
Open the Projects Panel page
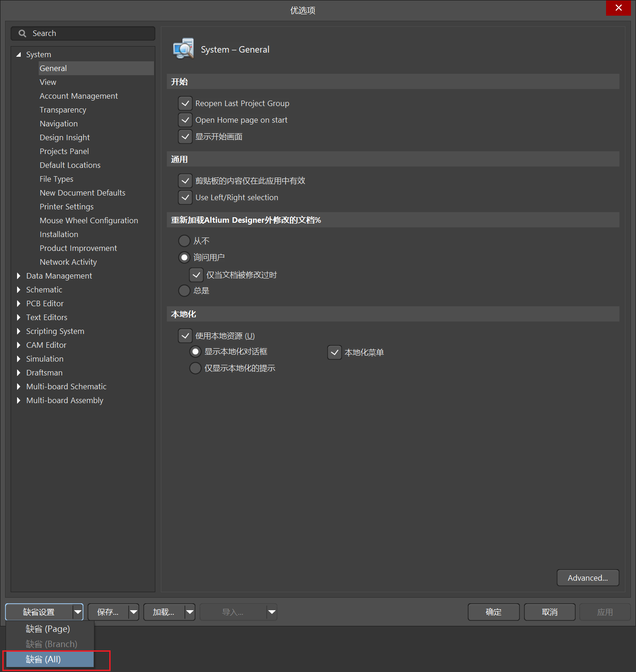[x=64, y=151]
